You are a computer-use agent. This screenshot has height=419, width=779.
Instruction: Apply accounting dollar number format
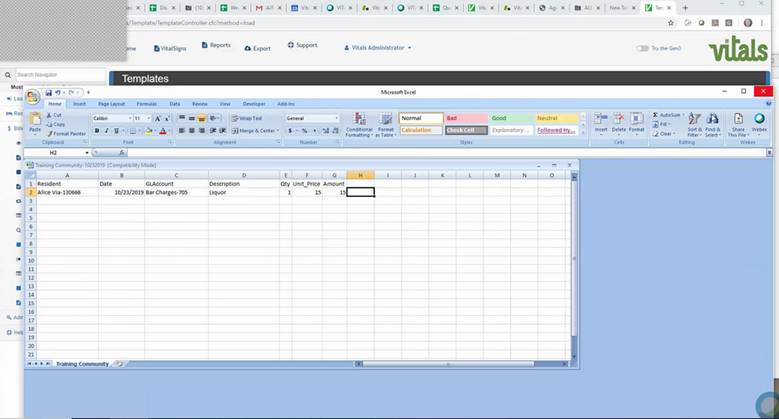[290, 131]
